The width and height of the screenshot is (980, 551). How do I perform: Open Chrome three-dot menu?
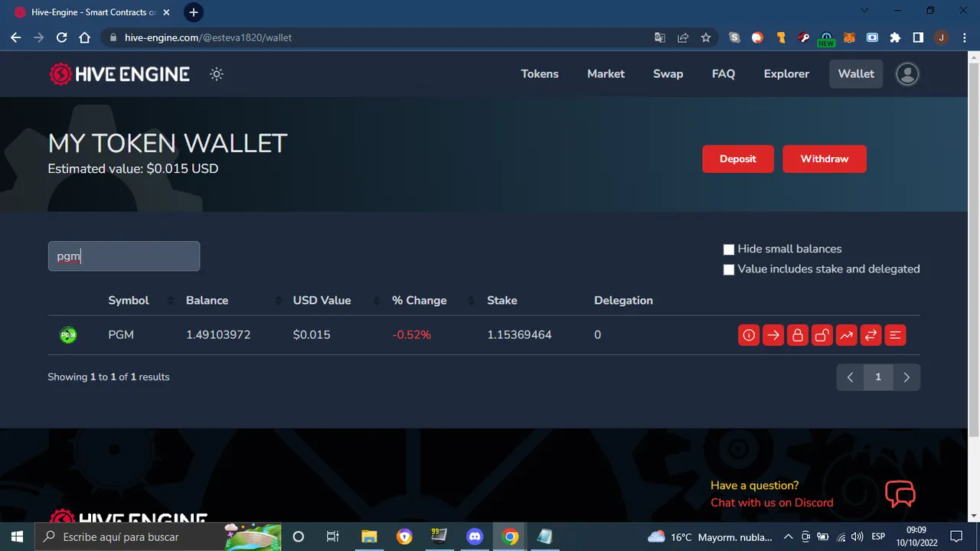coord(964,37)
